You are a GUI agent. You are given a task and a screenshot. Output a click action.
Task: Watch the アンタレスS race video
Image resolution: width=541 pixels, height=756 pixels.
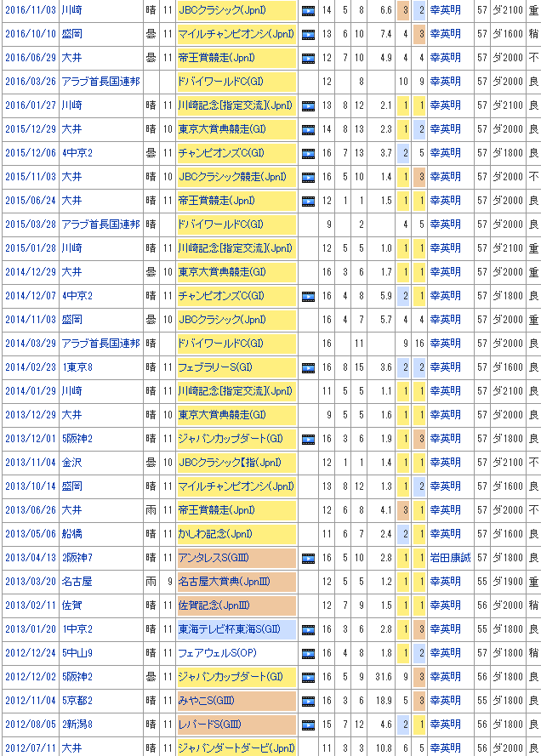[x=308, y=558]
